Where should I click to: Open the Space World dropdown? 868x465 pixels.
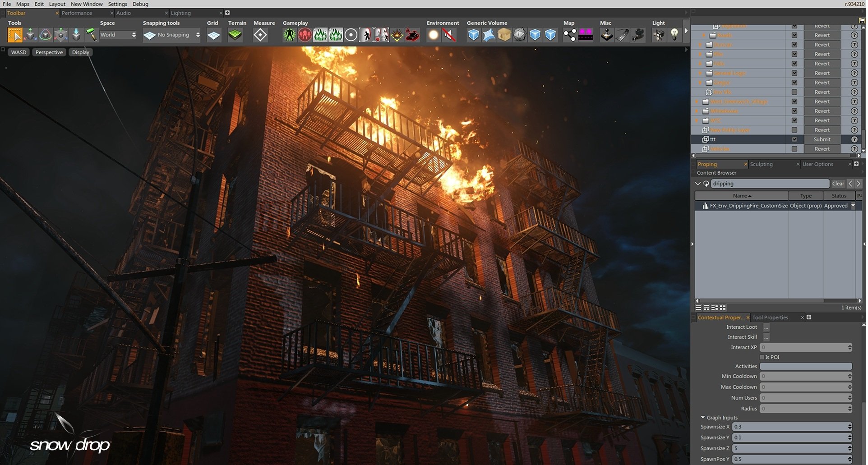tap(118, 35)
